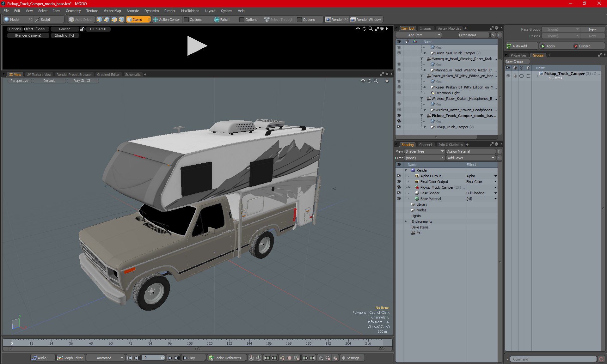The height and width of the screenshot is (364, 607).
Task: Click the Render Window toolbar icon
Action: (x=353, y=20)
